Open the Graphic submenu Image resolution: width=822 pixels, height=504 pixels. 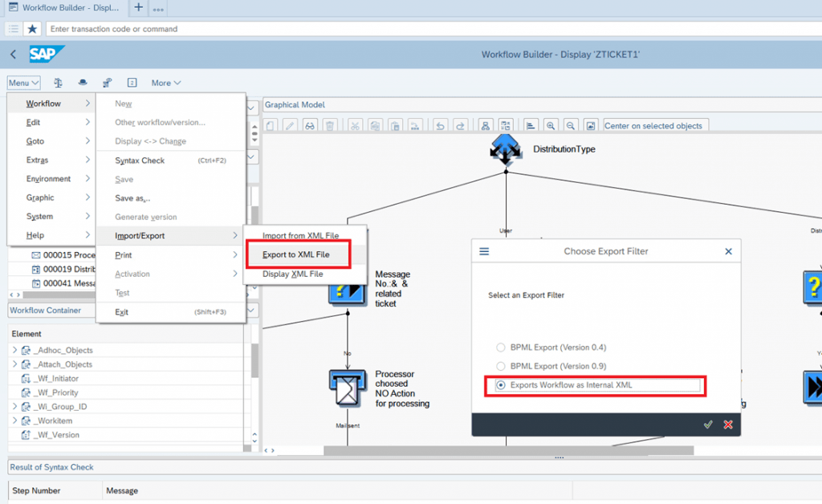[51, 197]
